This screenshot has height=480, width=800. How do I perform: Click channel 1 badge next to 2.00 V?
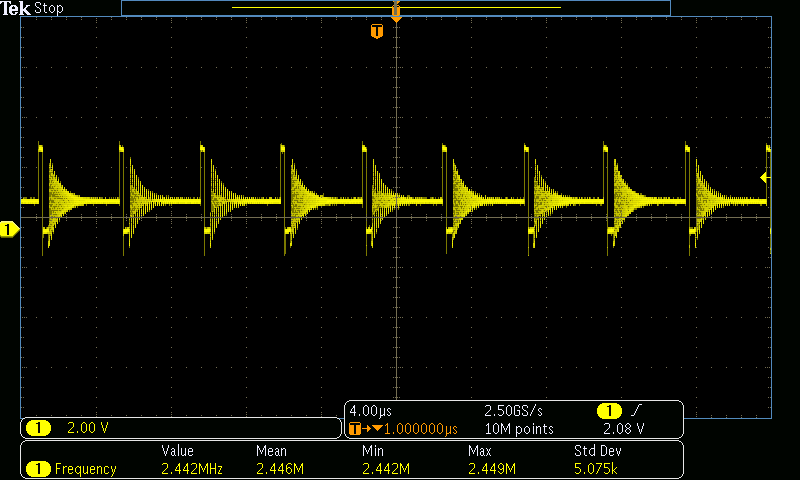tap(38, 428)
